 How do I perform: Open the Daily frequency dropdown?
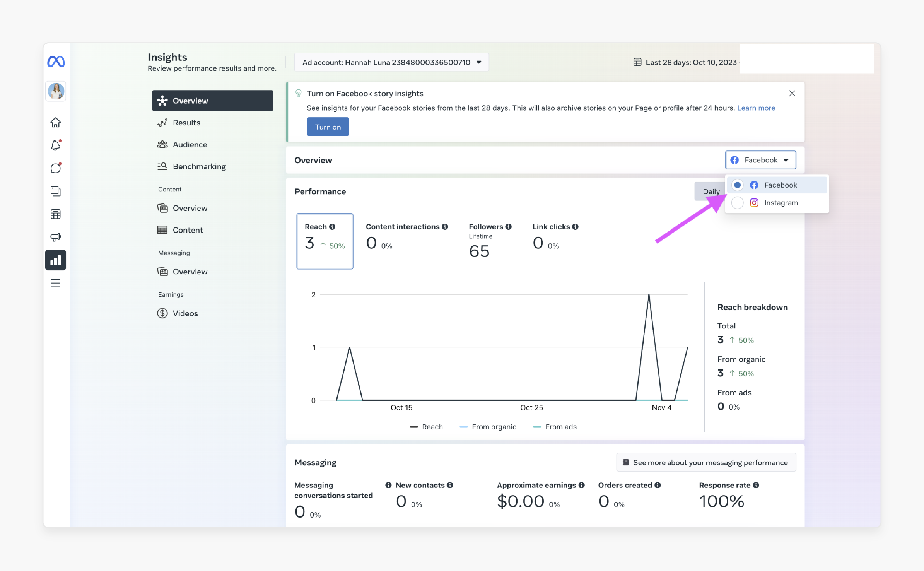coord(711,191)
